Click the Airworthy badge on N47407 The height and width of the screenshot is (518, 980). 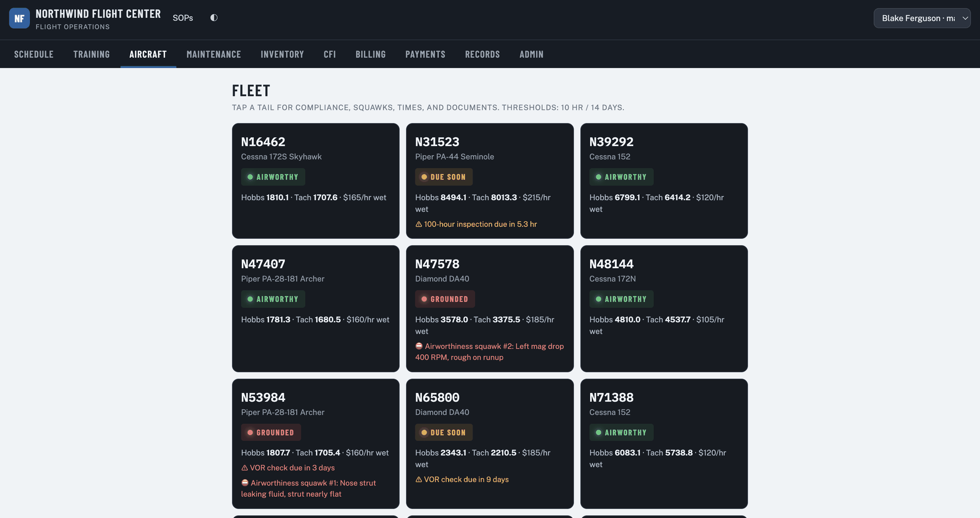(x=273, y=299)
